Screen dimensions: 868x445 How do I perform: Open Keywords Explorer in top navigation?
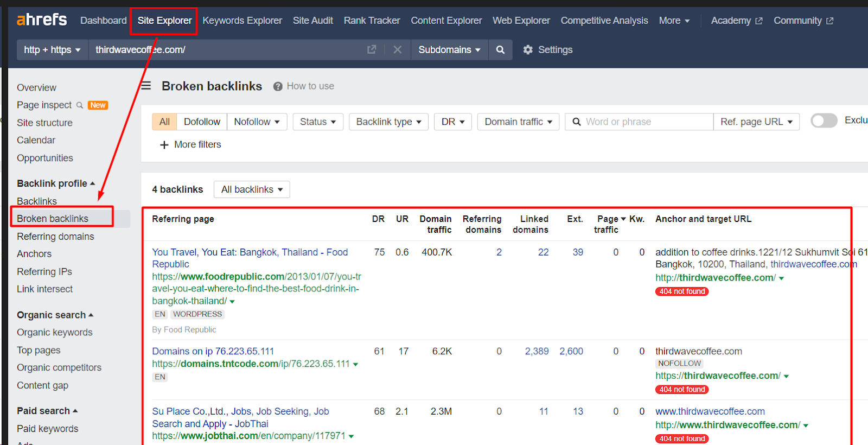[x=242, y=21]
